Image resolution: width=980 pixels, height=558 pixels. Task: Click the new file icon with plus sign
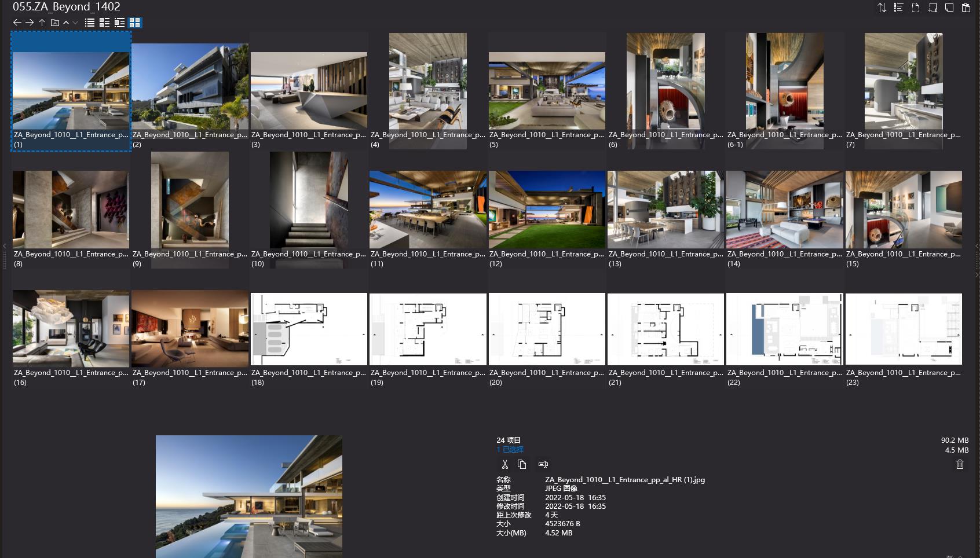(x=932, y=8)
